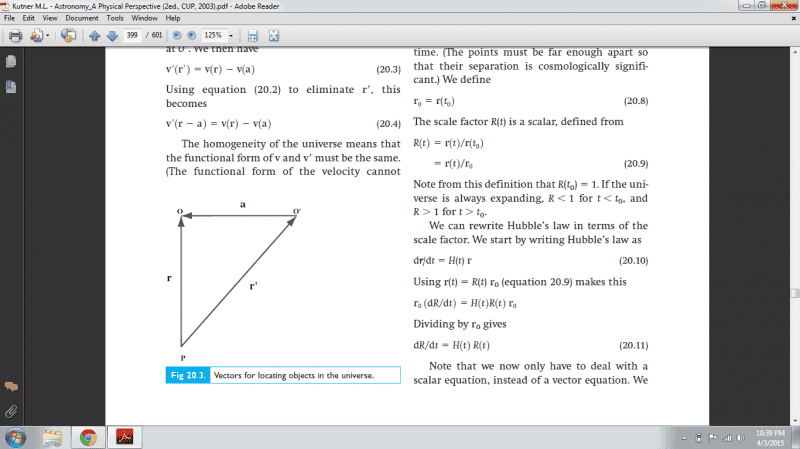Image resolution: width=800 pixels, height=449 pixels.
Task: Click the Action Center flag tray icon
Action: 712,438
